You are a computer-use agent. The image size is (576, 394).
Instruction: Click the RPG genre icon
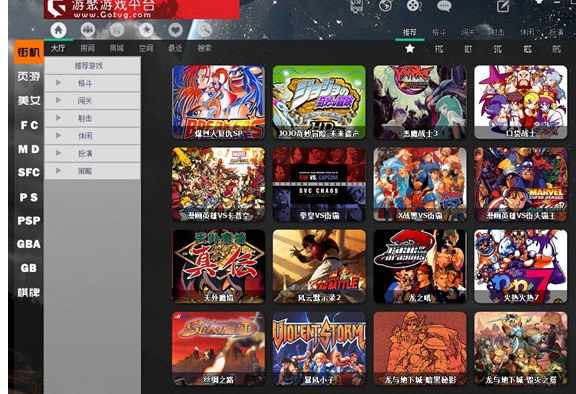[557, 49]
